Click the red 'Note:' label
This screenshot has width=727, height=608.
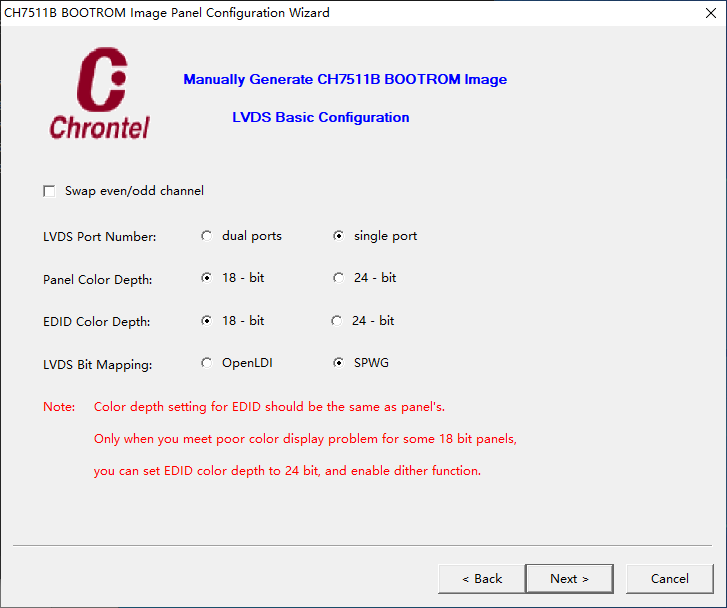(x=59, y=407)
